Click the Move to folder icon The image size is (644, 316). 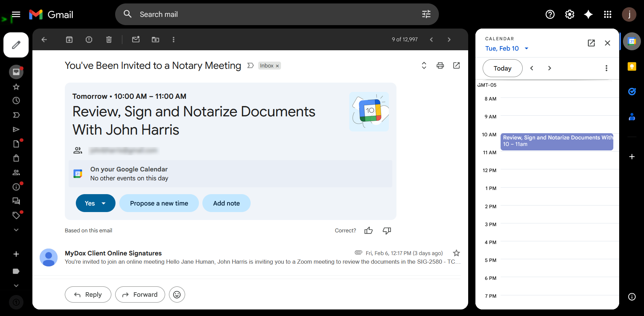coord(155,40)
